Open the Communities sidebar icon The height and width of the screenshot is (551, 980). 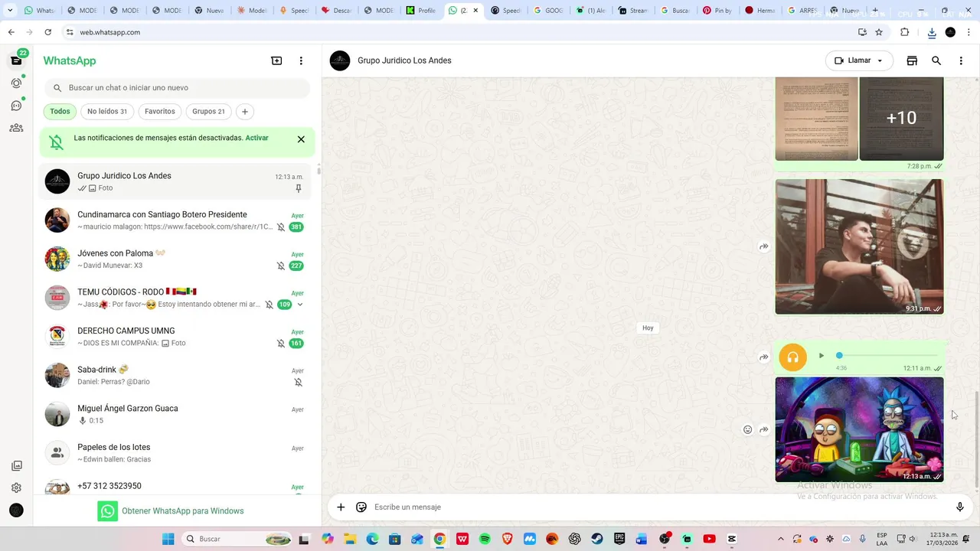[x=16, y=128]
